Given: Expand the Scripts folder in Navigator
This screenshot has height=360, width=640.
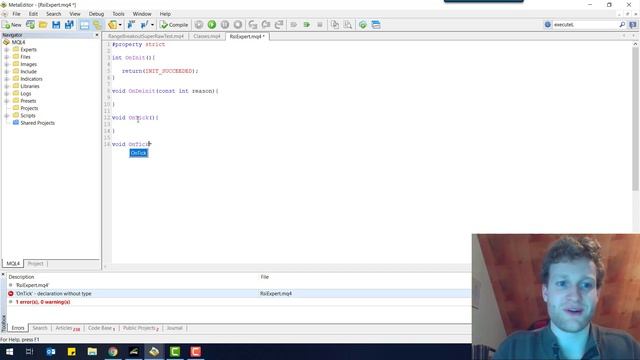Looking at the screenshot, I should click(7, 116).
